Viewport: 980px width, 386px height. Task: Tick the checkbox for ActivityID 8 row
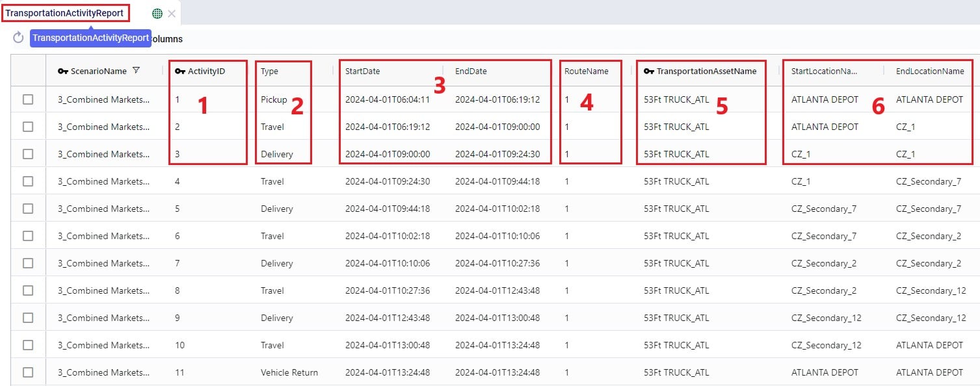point(28,290)
